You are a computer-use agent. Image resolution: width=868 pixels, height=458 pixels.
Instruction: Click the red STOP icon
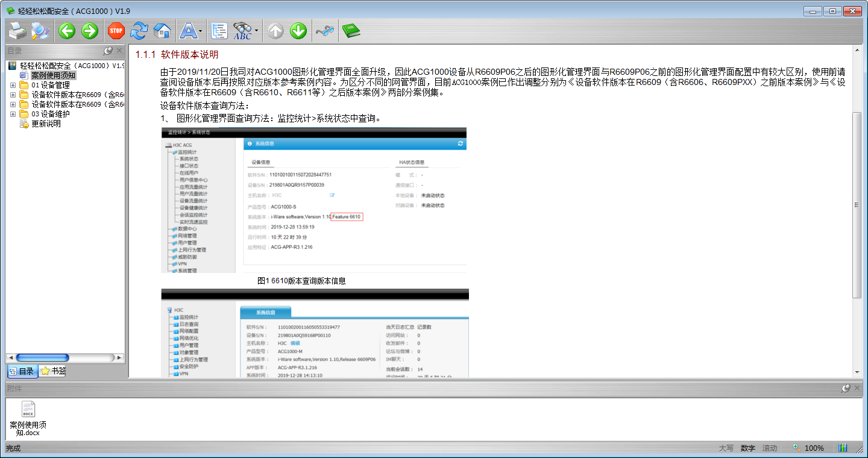pyautogui.click(x=116, y=30)
